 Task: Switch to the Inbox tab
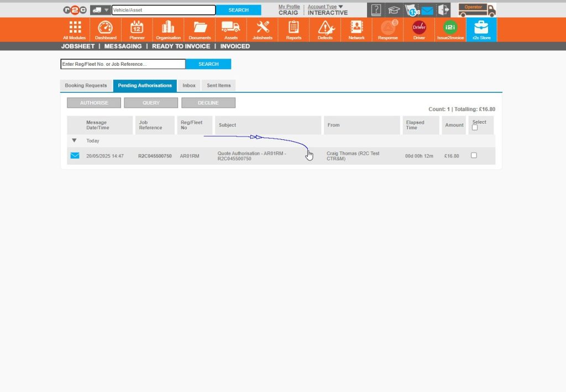[x=188, y=85]
